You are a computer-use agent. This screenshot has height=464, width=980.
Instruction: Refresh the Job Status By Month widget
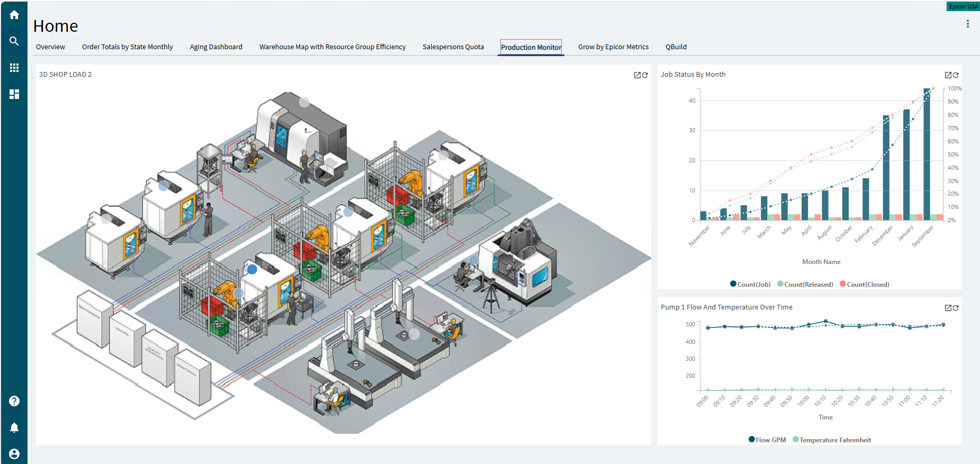pyautogui.click(x=956, y=75)
